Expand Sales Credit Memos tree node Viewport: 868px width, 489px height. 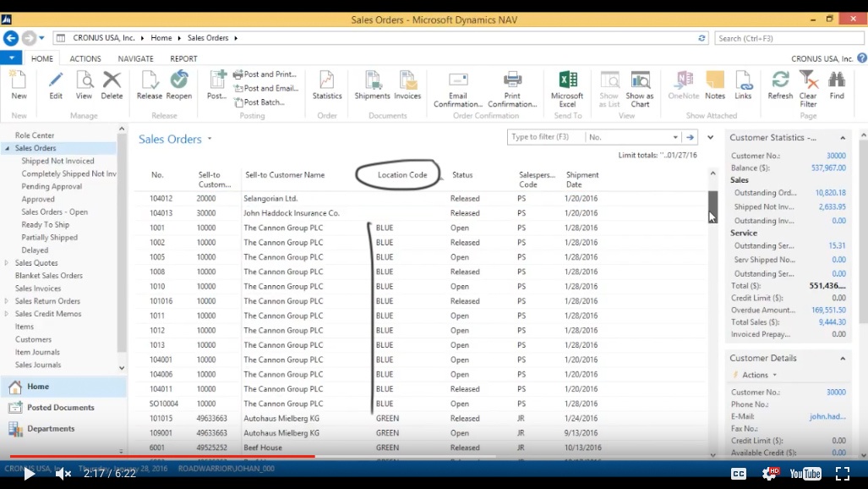pyautogui.click(x=7, y=314)
